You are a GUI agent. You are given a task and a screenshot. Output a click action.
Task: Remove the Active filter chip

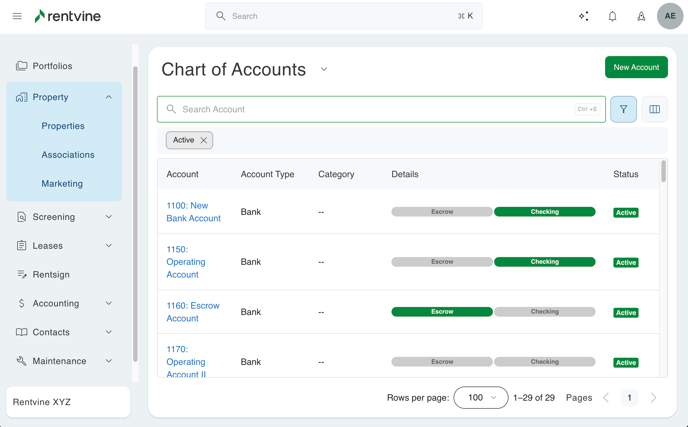coord(204,141)
